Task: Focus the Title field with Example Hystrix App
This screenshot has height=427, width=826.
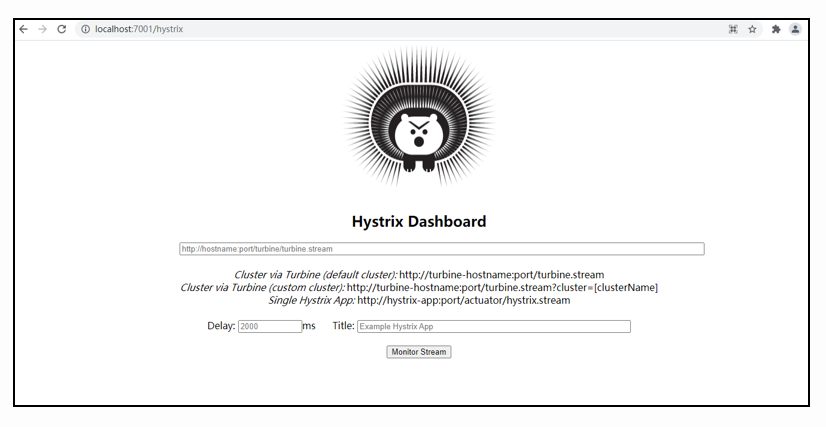Action: [x=494, y=326]
